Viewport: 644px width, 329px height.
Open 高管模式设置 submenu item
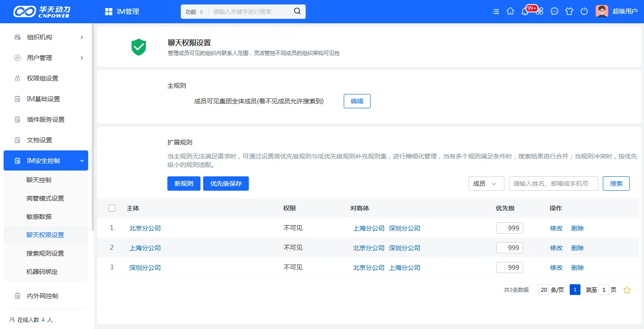(45, 198)
